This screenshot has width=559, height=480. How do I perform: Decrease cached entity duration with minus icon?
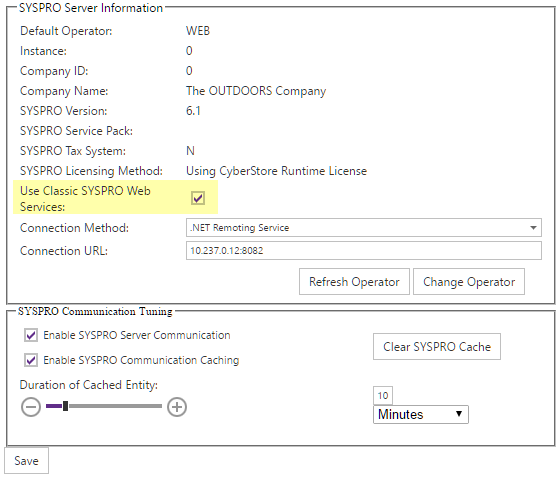(x=31, y=407)
